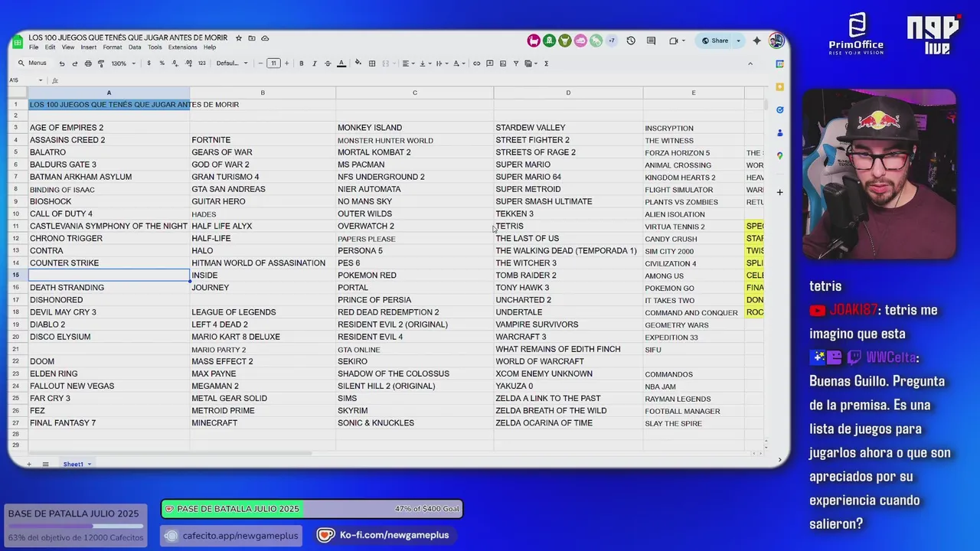Activate the paint format tool

click(x=101, y=64)
